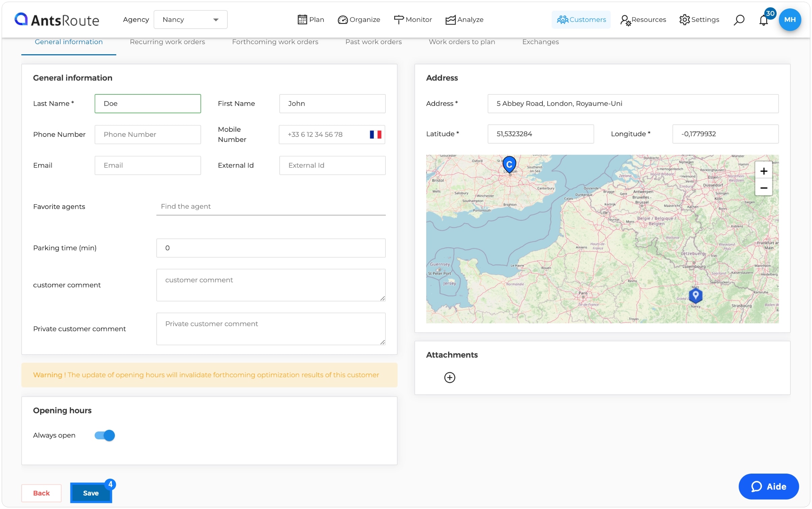Open the Plan menu

coord(311,20)
